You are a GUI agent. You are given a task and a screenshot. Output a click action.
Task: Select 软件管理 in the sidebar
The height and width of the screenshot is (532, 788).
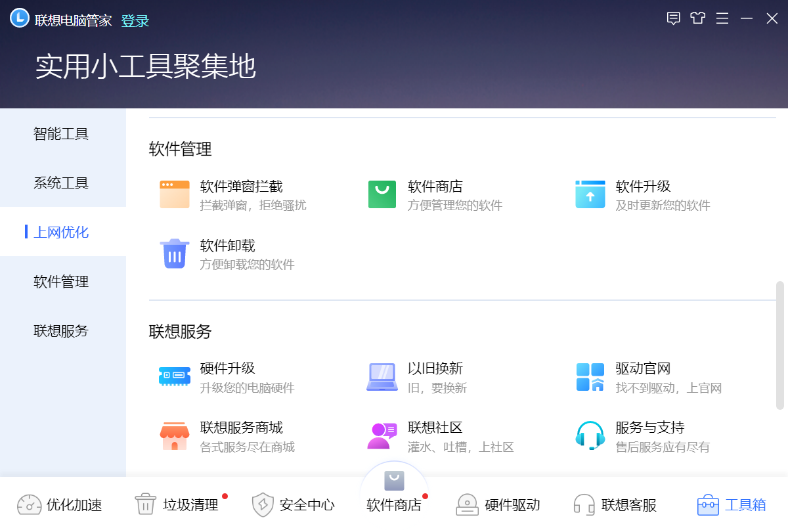pos(63,281)
